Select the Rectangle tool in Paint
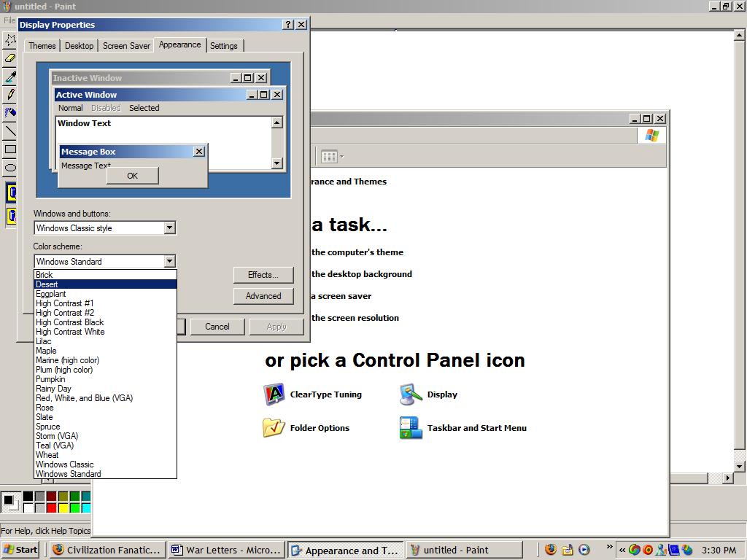 click(9, 149)
